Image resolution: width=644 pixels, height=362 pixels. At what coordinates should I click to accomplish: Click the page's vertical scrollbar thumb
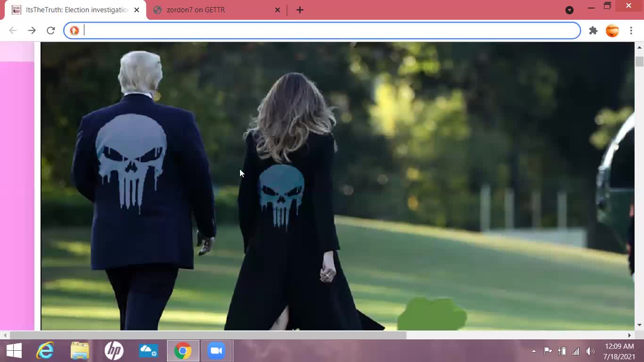[x=639, y=61]
